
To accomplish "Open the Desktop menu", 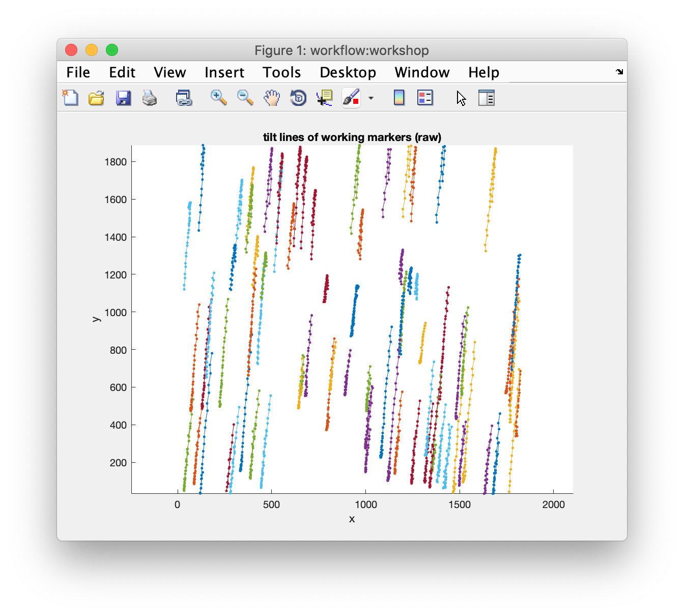I will pyautogui.click(x=348, y=72).
